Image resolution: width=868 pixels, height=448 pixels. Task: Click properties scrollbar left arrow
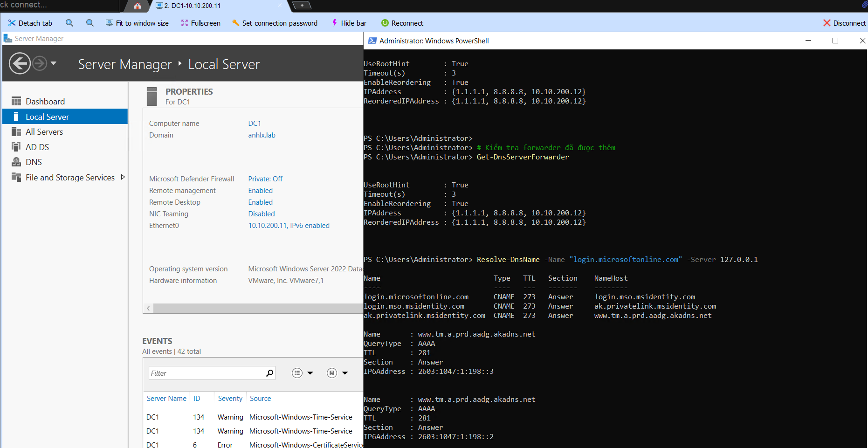pyautogui.click(x=148, y=308)
